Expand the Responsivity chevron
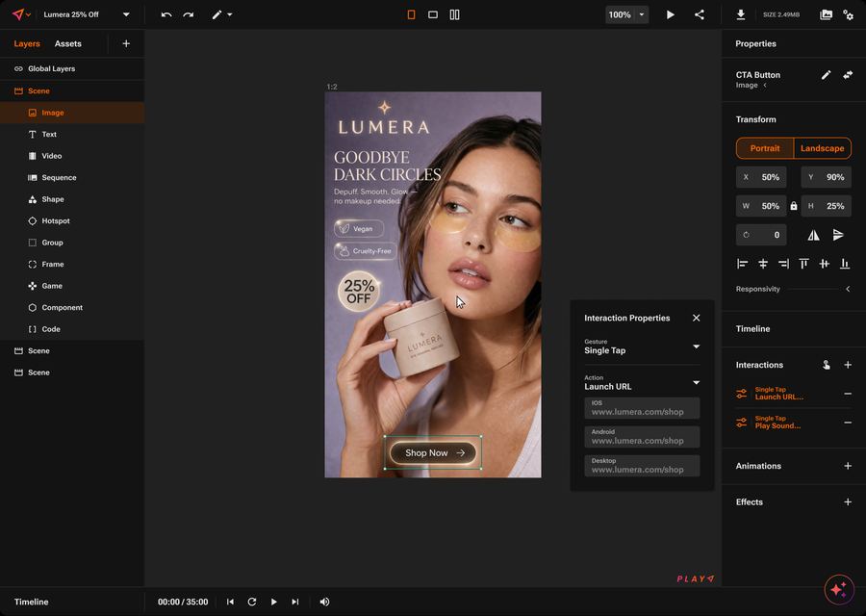The height and width of the screenshot is (616, 866). [x=848, y=289]
